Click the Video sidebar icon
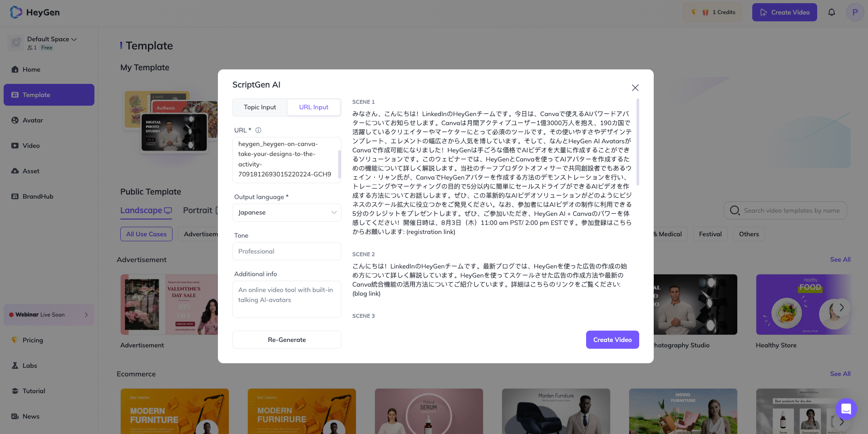This screenshot has height=434, width=868. pyautogui.click(x=15, y=146)
